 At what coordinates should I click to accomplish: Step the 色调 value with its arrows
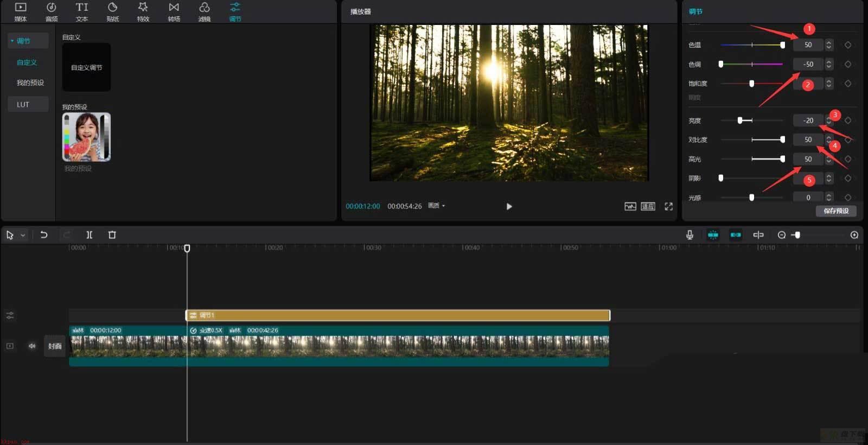point(829,64)
